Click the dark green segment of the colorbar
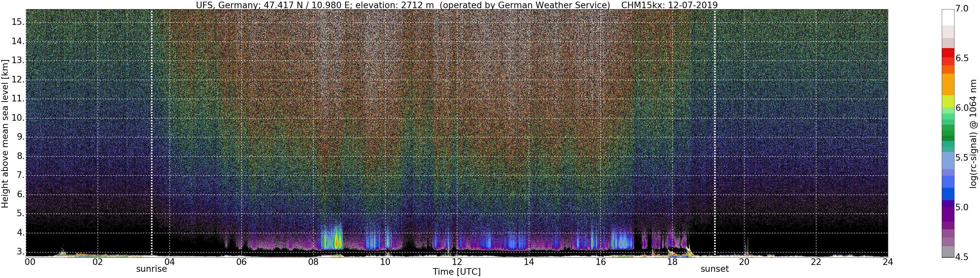The width and height of the screenshot is (980, 278). tap(948, 138)
